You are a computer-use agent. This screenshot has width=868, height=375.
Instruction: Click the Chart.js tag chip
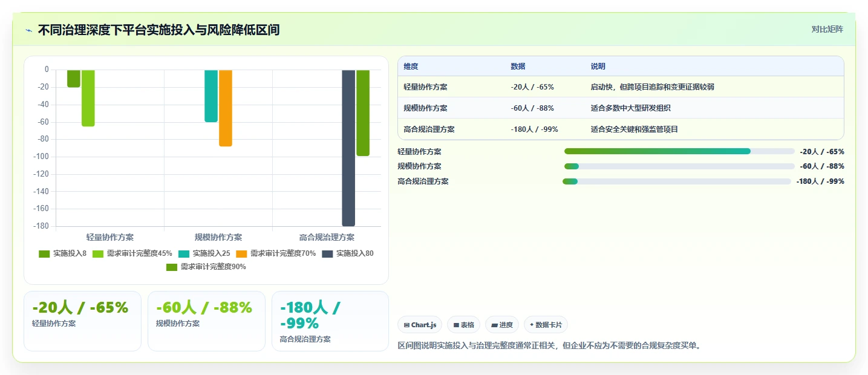[420, 325]
